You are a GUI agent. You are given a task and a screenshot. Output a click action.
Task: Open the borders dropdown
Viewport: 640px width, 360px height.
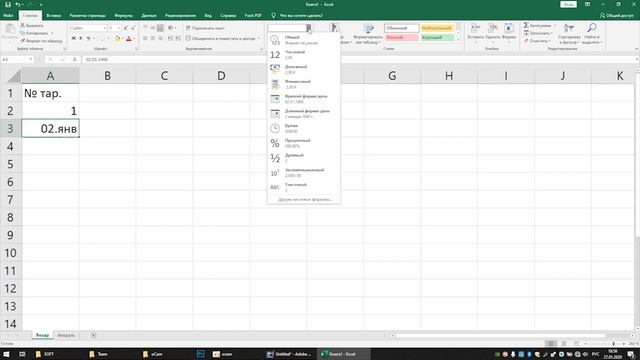pos(108,38)
